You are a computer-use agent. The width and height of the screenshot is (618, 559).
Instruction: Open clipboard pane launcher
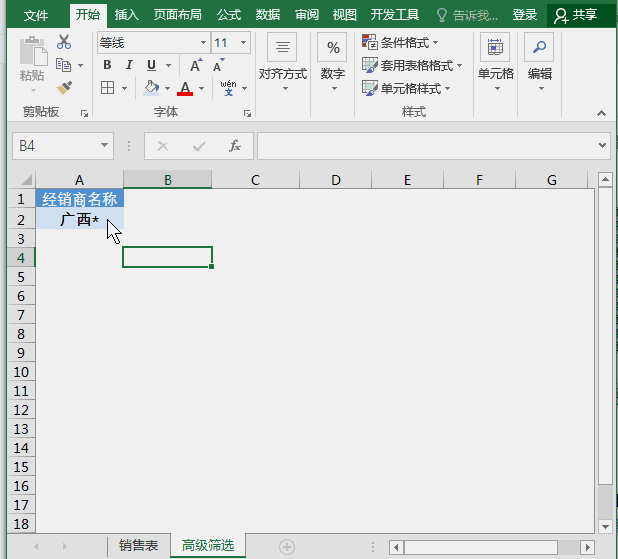84,114
